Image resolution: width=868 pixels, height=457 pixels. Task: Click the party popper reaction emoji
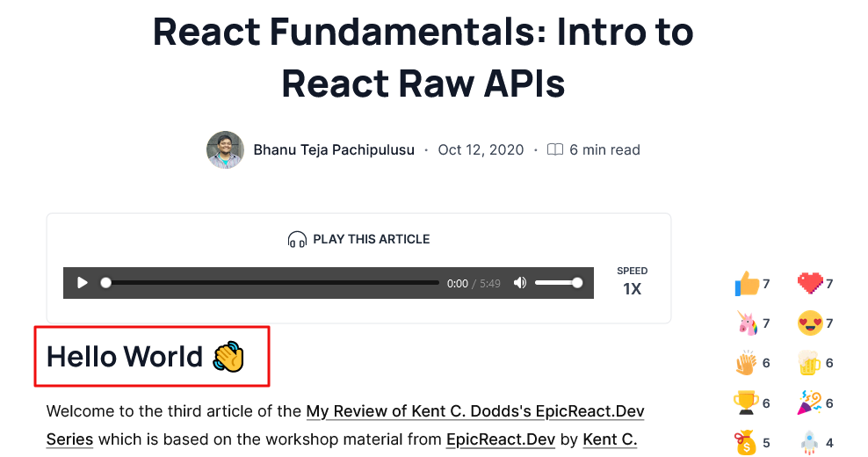[x=809, y=403]
